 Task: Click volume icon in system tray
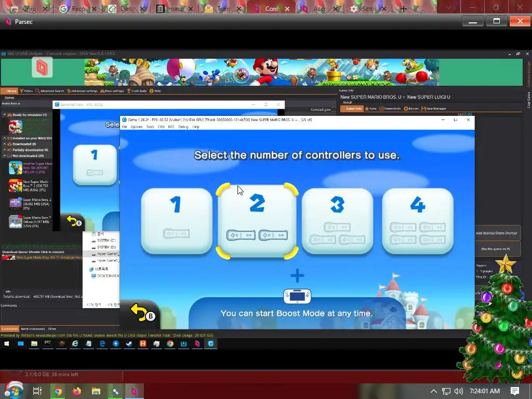click(458, 391)
